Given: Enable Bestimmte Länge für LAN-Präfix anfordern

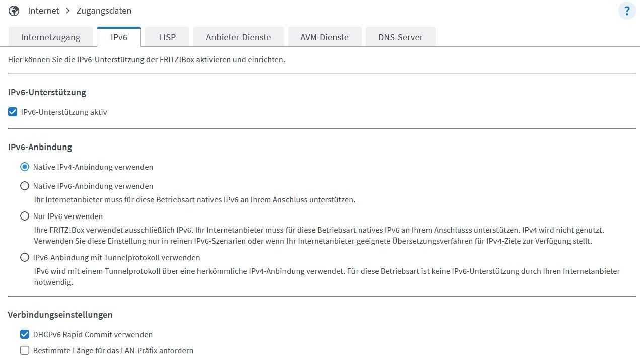Looking at the screenshot, I should [25, 351].
